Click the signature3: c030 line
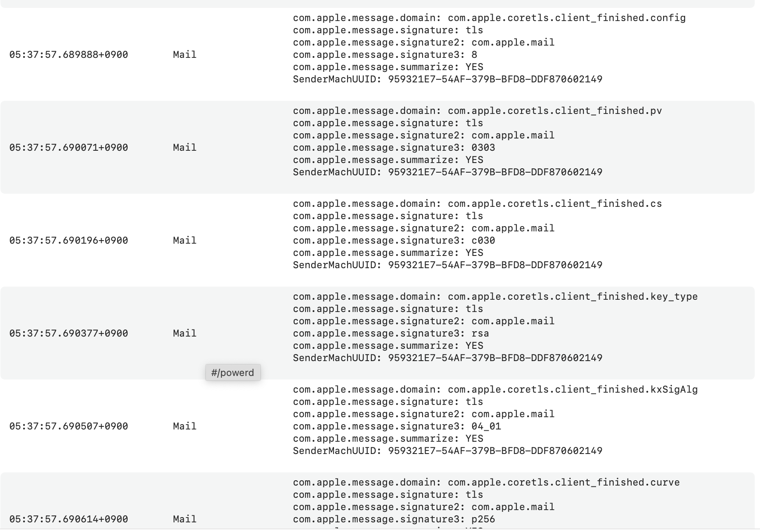Viewport: 760px width, 532px height. 394,241
